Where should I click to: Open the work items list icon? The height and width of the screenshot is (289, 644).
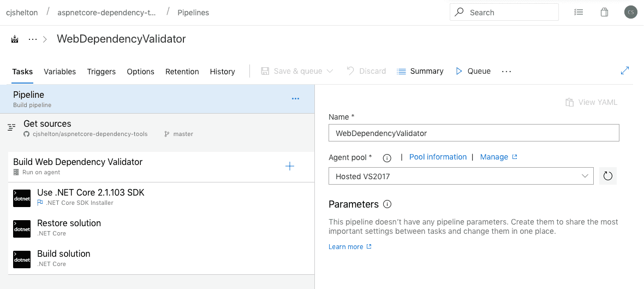pyautogui.click(x=579, y=13)
